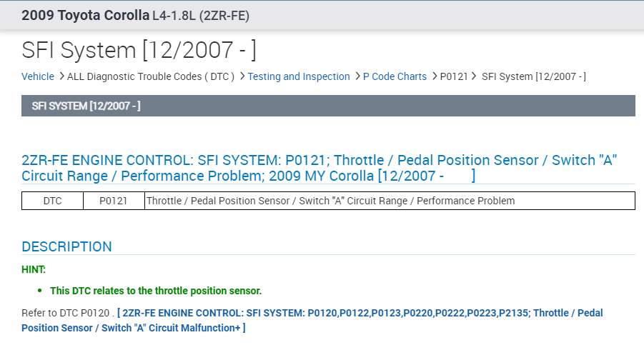Open the Vehicle breadcrumb link
The width and height of the screenshot is (644, 345).
point(37,76)
